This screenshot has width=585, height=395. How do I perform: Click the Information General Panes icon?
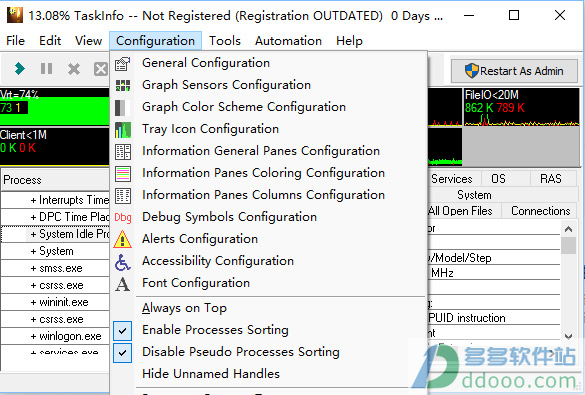coord(123,152)
